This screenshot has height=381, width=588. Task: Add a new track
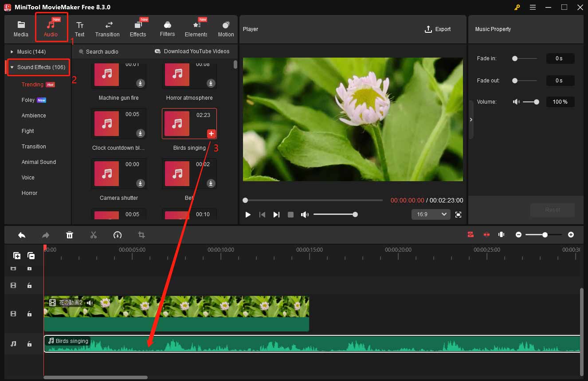[x=16, y=255]
